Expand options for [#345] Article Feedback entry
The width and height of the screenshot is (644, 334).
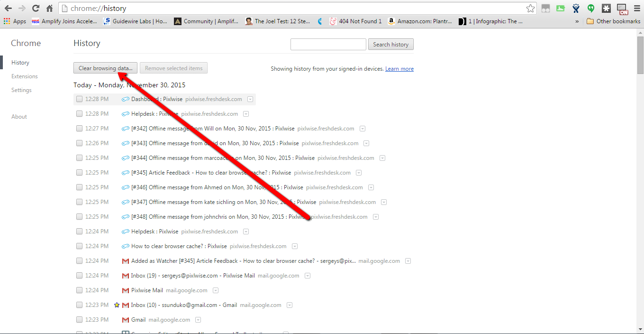pyautogui.click(x=359, y=173)
